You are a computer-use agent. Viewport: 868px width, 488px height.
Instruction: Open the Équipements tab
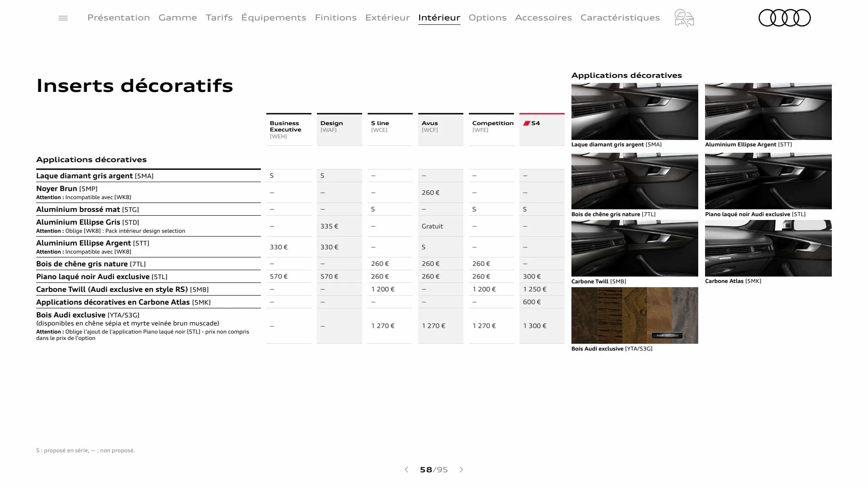(x=274, y=17)
